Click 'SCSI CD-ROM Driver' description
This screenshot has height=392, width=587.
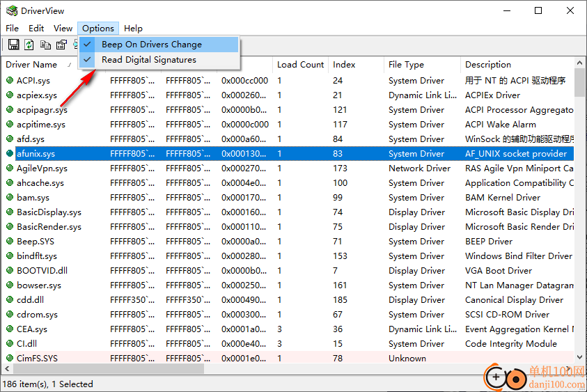click(x=507, y=315)
